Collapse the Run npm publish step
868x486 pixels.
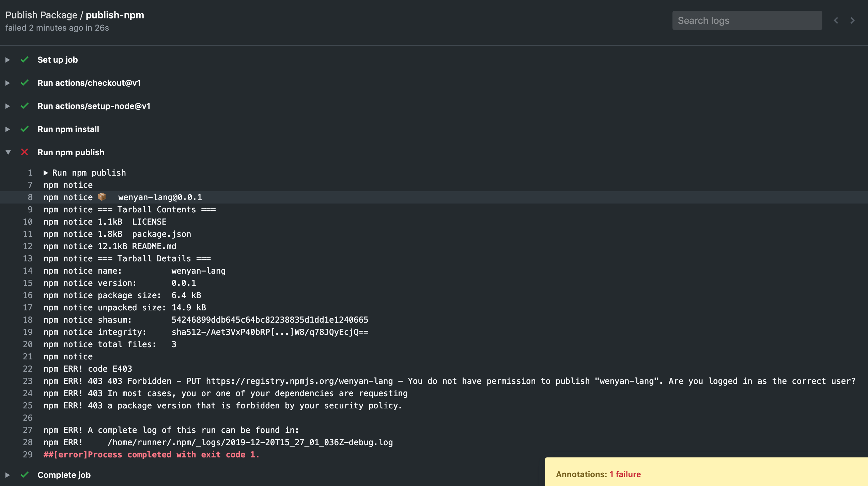[x=8, y=152]
